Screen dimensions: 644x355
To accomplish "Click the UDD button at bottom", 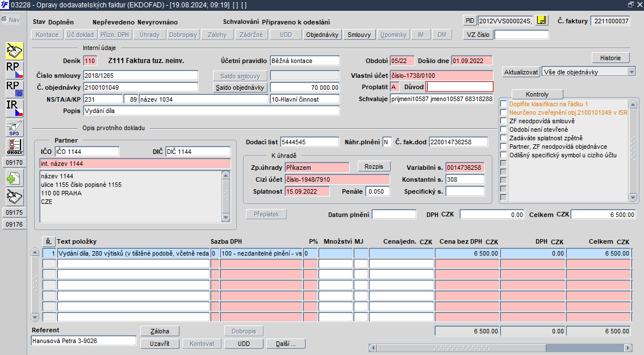I will click(x=244, y=344).
